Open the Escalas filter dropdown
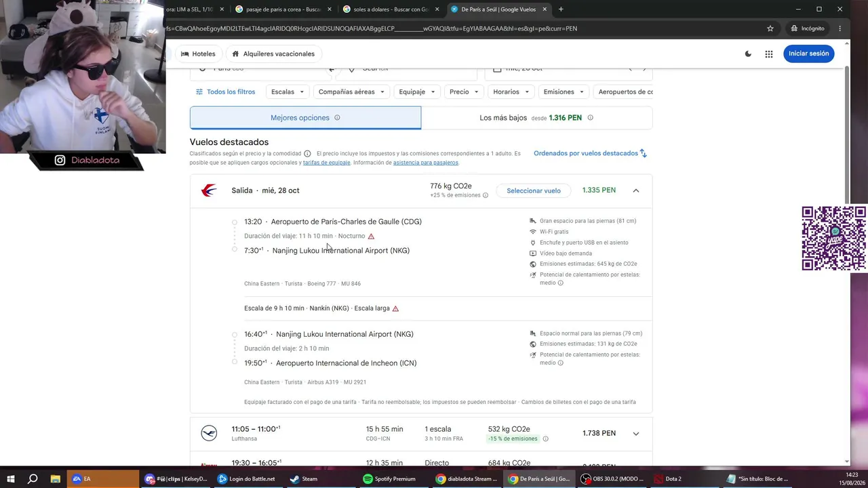Image resolution: width=868 pixels, height=488 pixels. coord(288,91)
